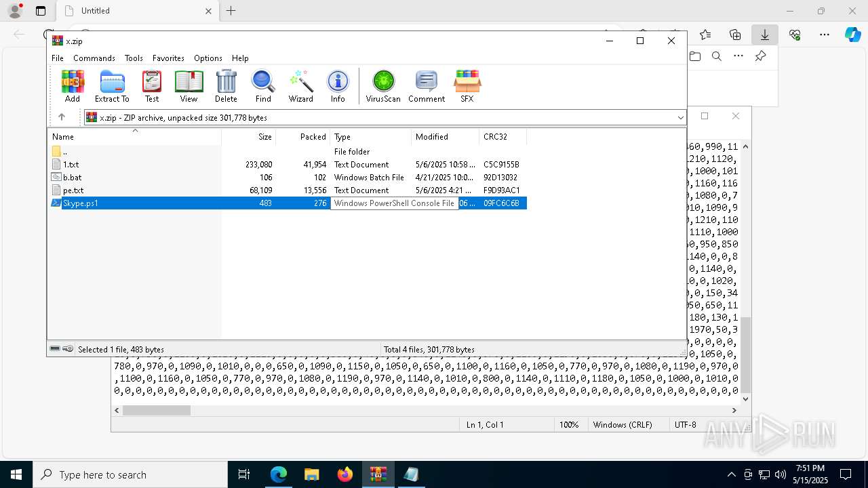Select the parent folder '..' row
Screen dimensions: 868x488
pos(288,152)
